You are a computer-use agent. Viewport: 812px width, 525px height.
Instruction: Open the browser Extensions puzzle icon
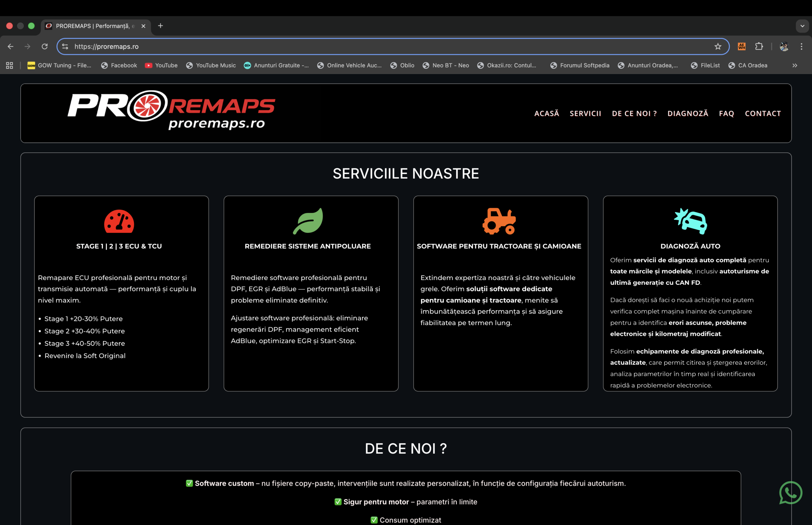tap(759, 46)
